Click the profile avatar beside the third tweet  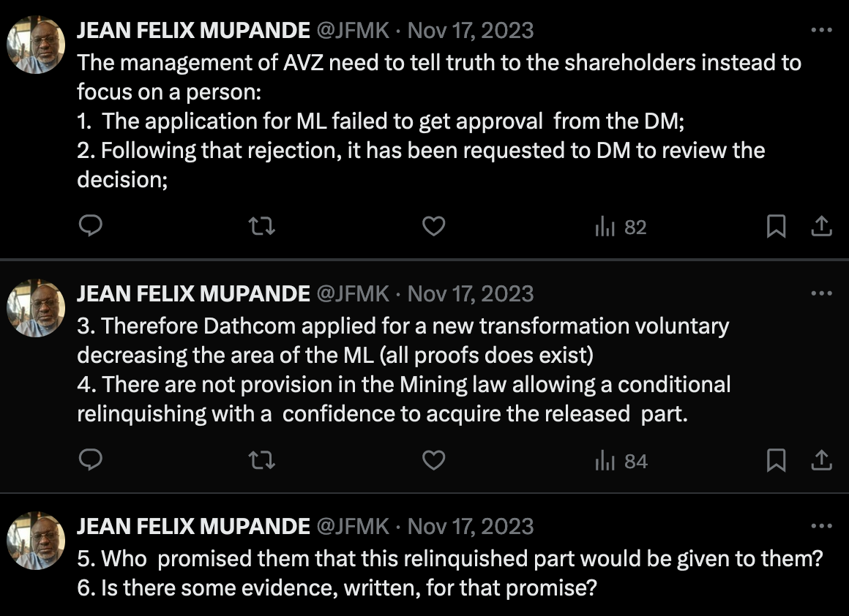tap(36, 540)
